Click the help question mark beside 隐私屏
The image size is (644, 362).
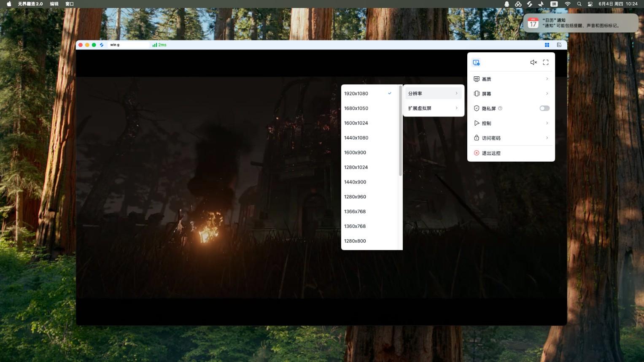[500, 108]
